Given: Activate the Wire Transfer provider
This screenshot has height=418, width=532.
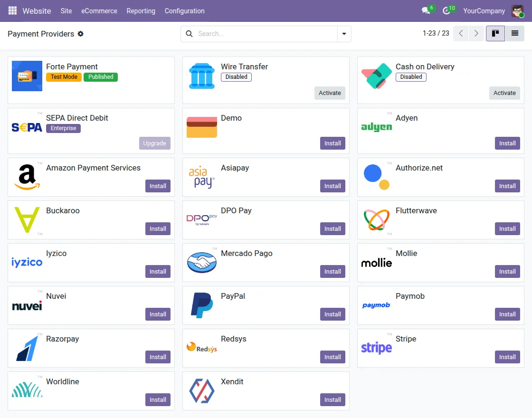Looking at the screenshot, I should coord(330,93).
